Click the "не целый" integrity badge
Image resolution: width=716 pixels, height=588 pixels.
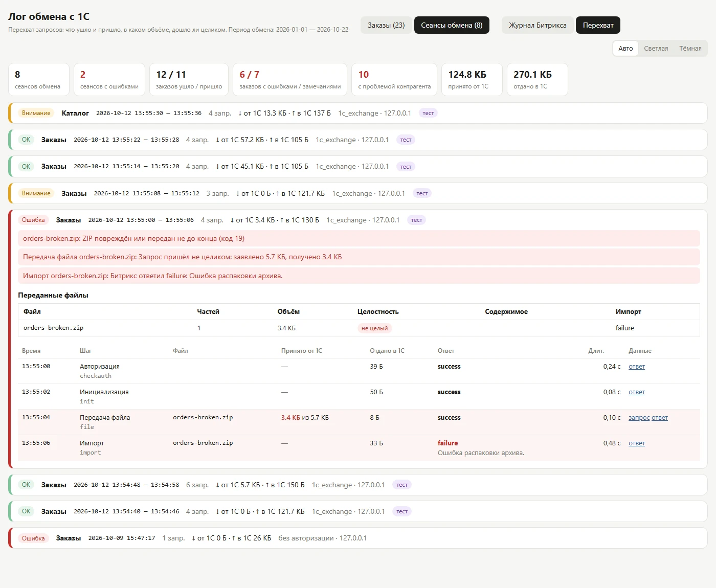click(x=374, y=328)
